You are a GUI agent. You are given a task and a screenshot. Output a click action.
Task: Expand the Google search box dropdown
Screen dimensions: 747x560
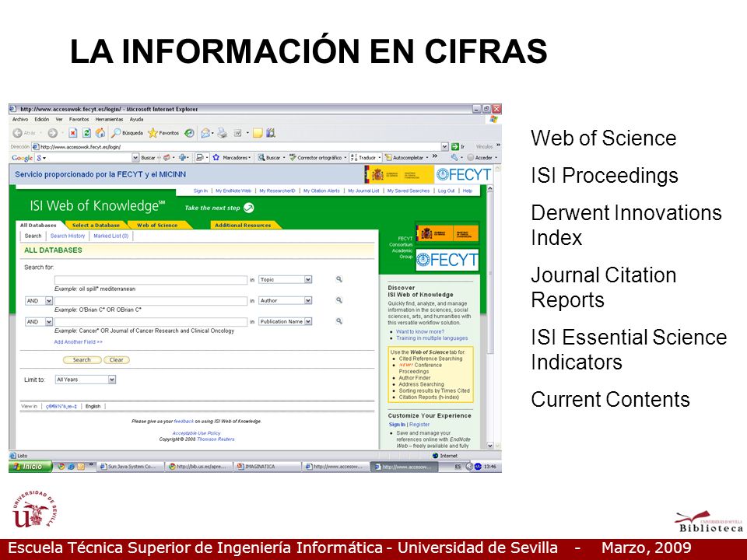[x=135, y=158]
